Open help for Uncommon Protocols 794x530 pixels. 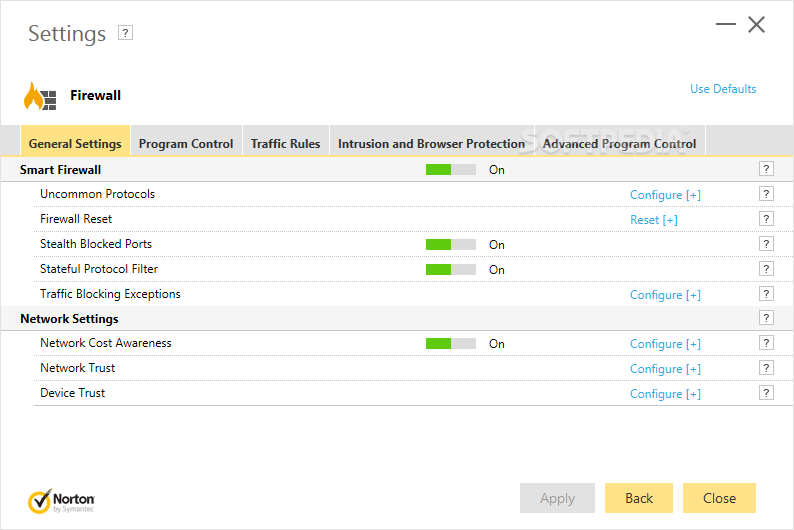click(x=766, y=194)
